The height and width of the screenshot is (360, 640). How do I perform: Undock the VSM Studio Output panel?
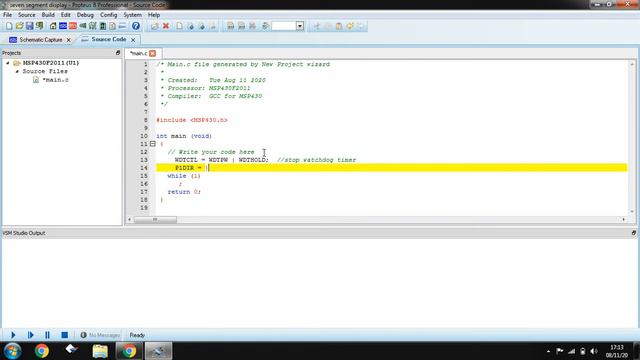(633, 233)
